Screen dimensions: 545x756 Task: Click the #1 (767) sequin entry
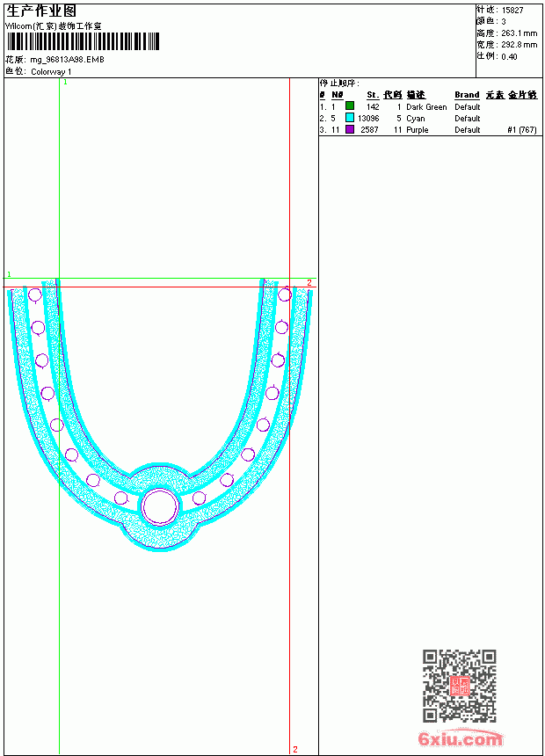coord(522,130)
